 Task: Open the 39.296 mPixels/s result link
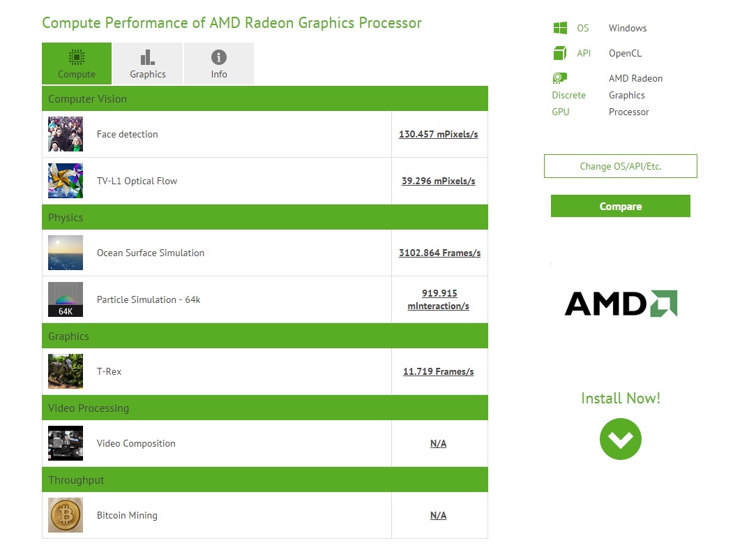point(438,181)
